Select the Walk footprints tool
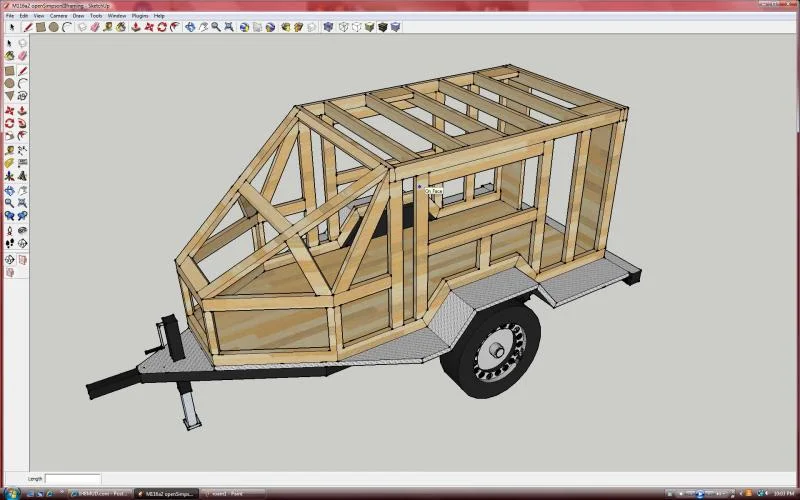800x500 pixels. [9, 243]
